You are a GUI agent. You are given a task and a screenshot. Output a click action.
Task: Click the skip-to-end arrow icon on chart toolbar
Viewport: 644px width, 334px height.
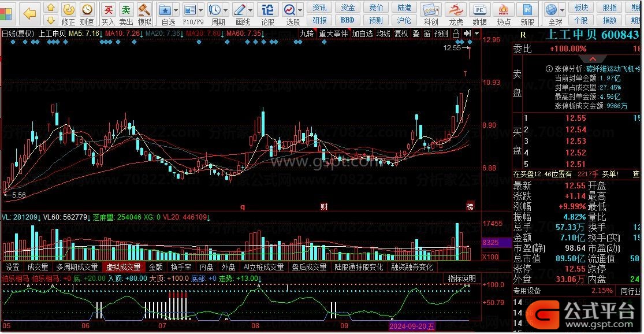point(467,34)
